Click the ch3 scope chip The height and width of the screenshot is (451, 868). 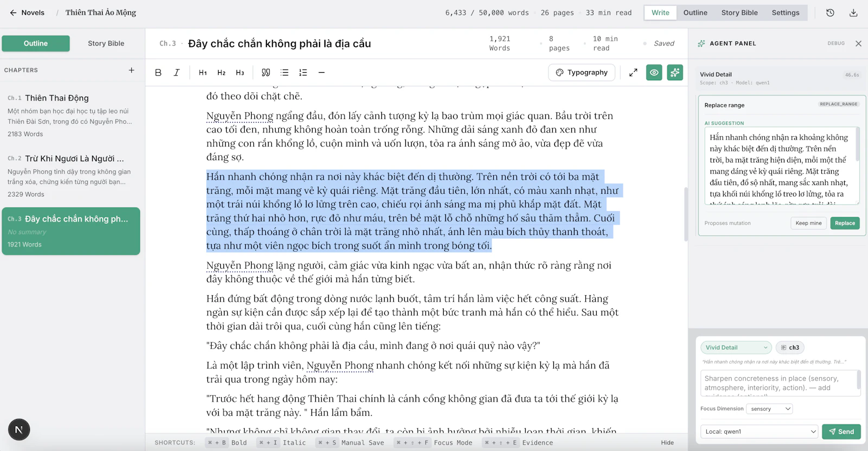coord(790,347)
